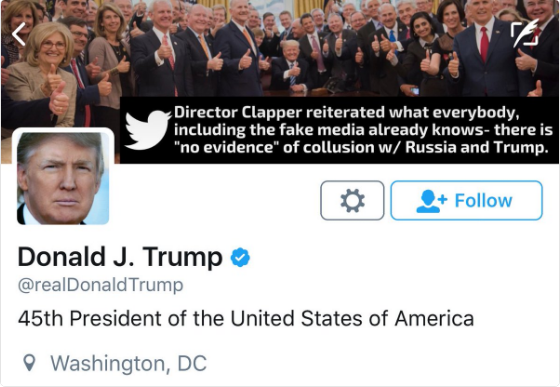
Task: Tap the compose tweet quill icon
Action: pos(525,34)
